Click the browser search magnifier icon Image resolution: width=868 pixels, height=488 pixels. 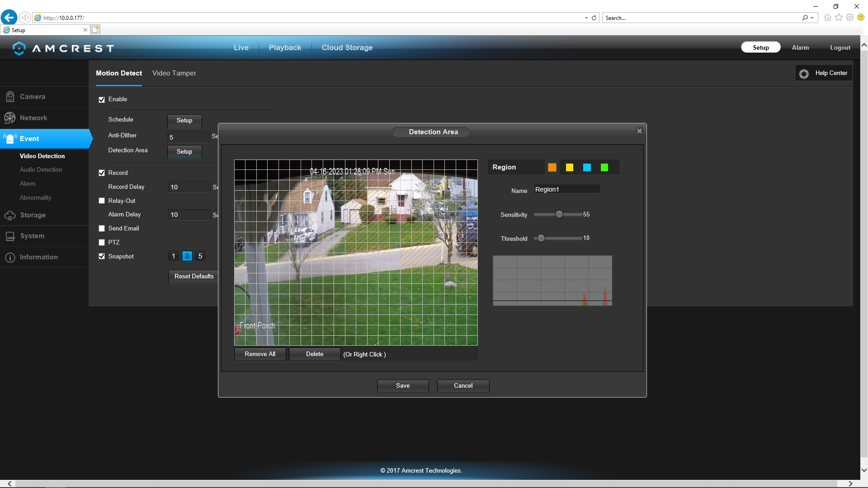805,18
